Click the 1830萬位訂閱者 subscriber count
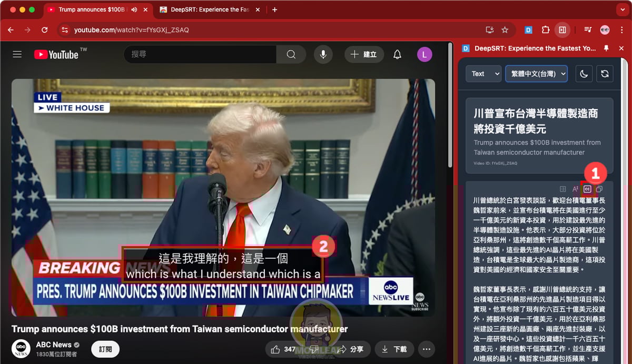The image size is (632, 364). (x=56, y=354)
